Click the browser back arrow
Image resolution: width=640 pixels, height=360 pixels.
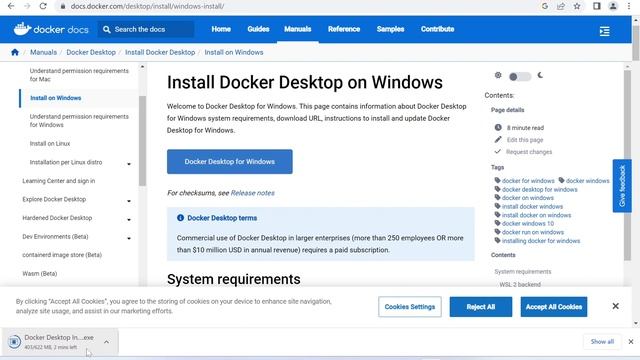pyautogui.click(x=11, y=6)
